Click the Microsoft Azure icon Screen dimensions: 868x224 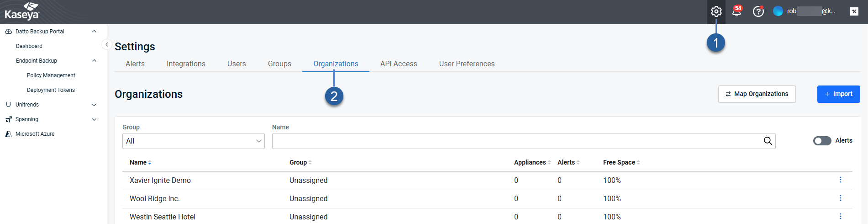tap(8, 134)
